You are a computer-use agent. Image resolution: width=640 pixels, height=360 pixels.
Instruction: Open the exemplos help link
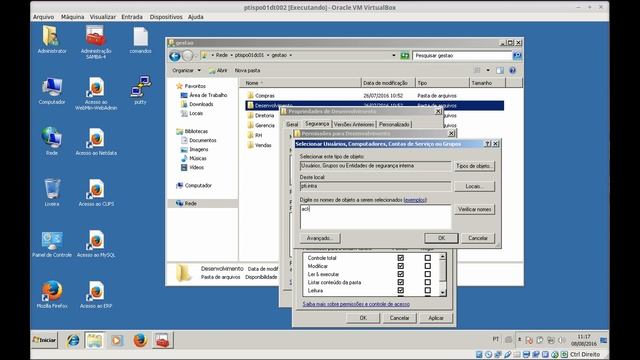[415, 200]
